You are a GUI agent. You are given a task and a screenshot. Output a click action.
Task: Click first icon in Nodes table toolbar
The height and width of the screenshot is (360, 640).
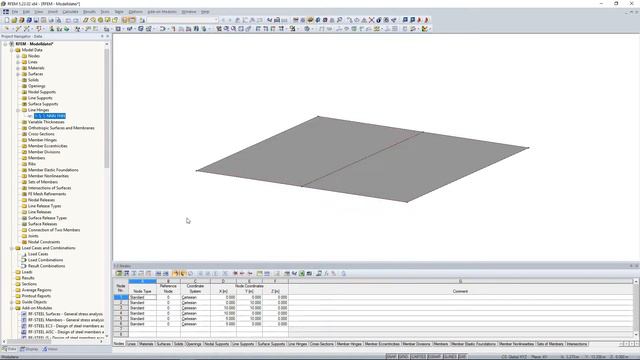click(x=119, y=273)
